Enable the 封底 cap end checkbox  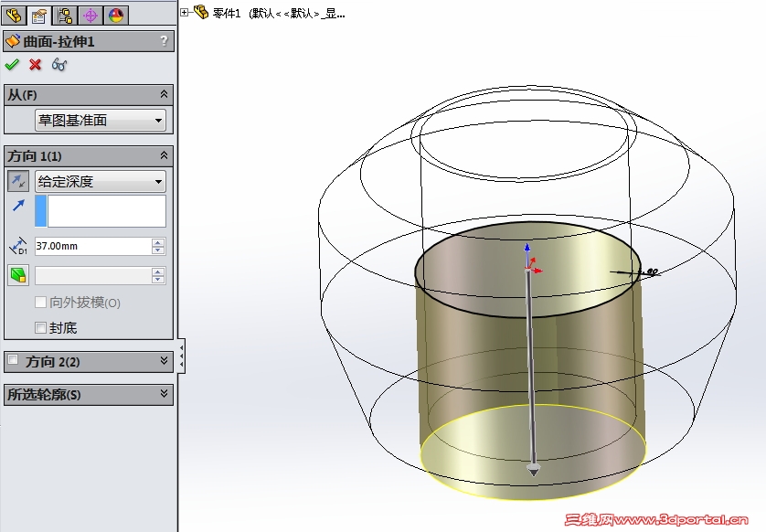(x=41, y=327)
